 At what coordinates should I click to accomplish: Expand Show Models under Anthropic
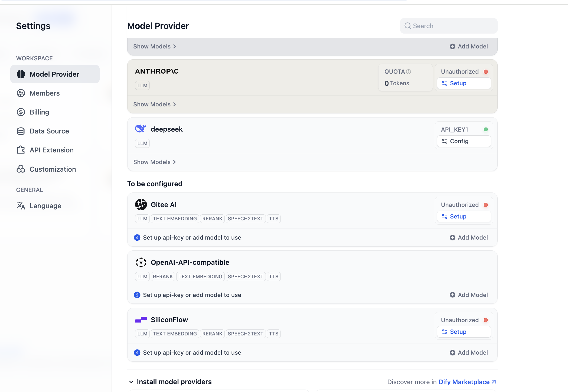155,104
